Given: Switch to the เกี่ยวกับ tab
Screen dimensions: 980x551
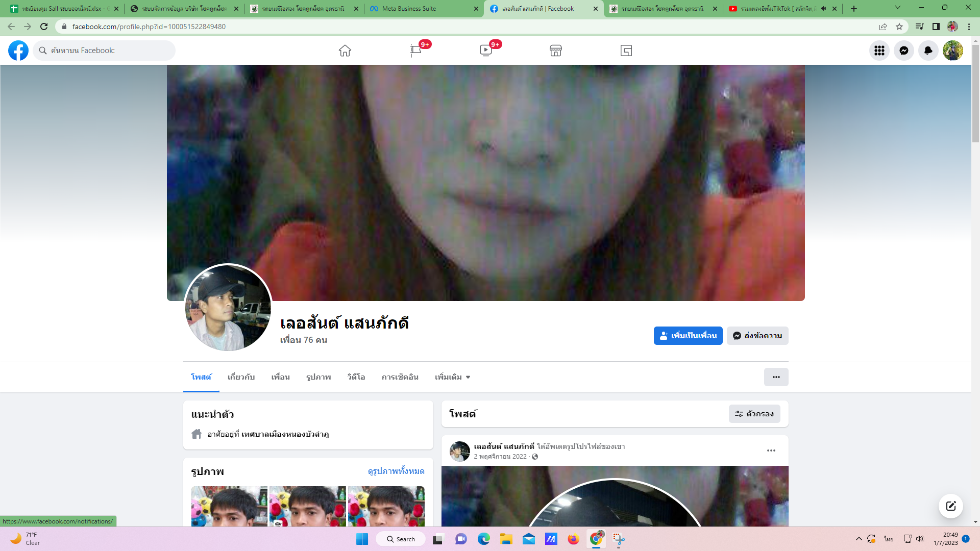Looking at the screenshot, I should (x=241, y=377).
